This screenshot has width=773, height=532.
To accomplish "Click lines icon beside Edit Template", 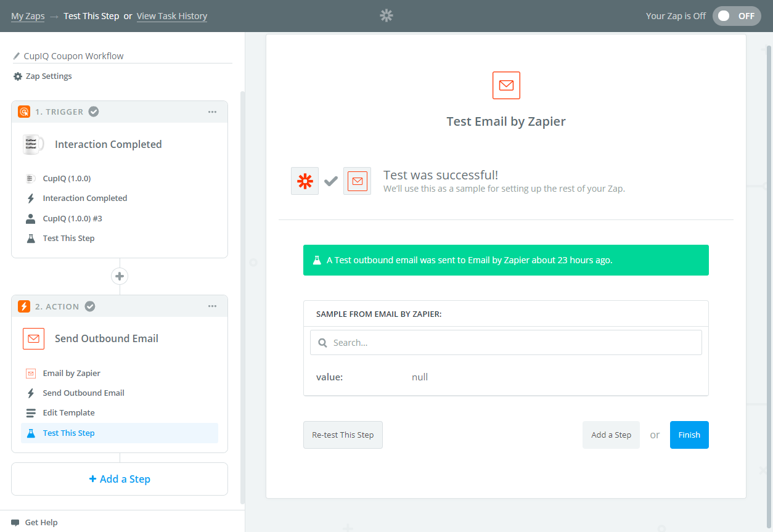I will 30,413.
